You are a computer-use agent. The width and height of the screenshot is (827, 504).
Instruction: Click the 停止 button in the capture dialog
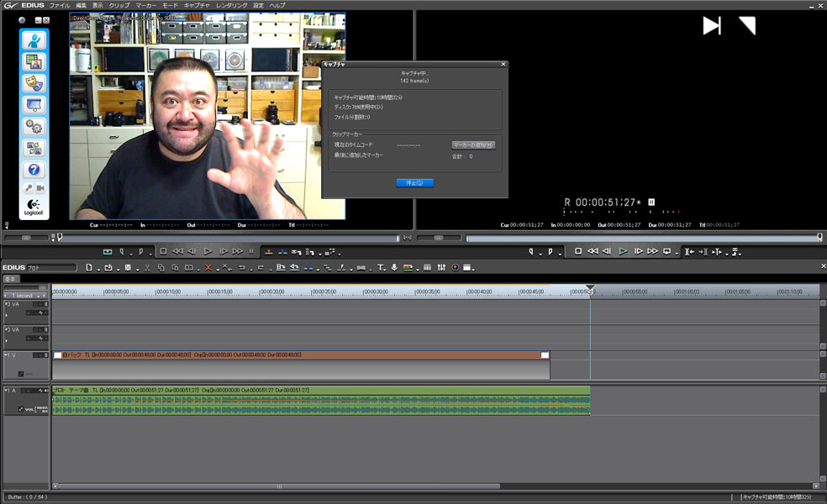click(414, 182)
